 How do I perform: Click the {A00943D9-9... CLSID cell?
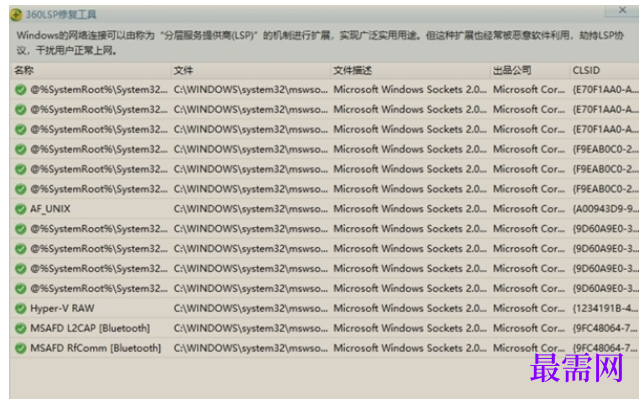[605, 209]
